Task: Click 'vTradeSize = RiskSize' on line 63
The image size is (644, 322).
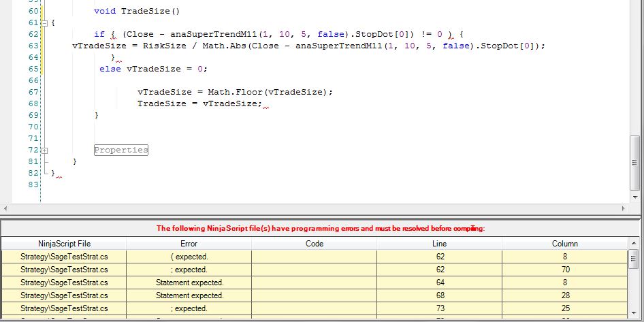Action: tap(129, 46)
